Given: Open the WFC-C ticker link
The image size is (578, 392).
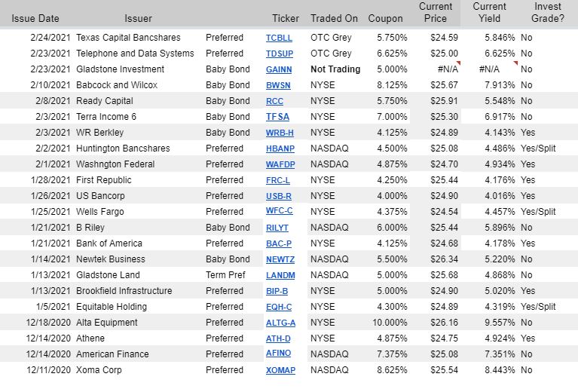Looking at the screenshot, I should click(x=279, y=211).
